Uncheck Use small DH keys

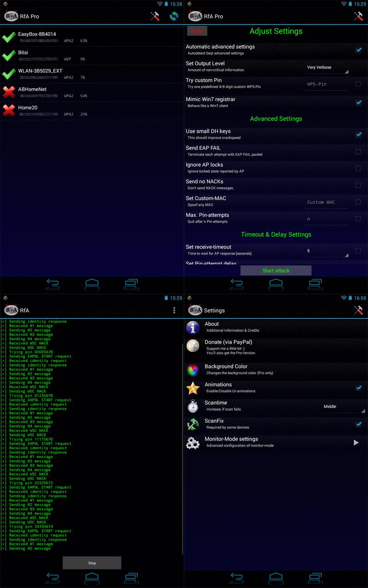click(x=358, y=135)
